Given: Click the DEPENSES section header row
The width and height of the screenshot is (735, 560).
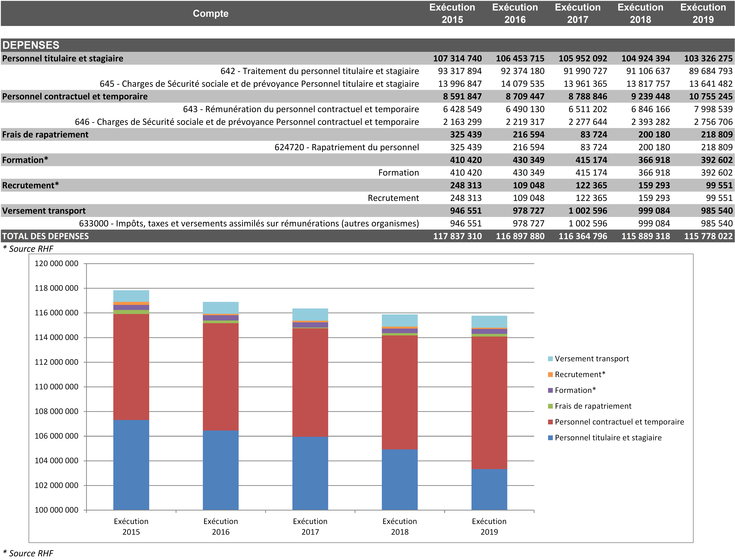Looking at the screenshot, I should click(31, 45).
